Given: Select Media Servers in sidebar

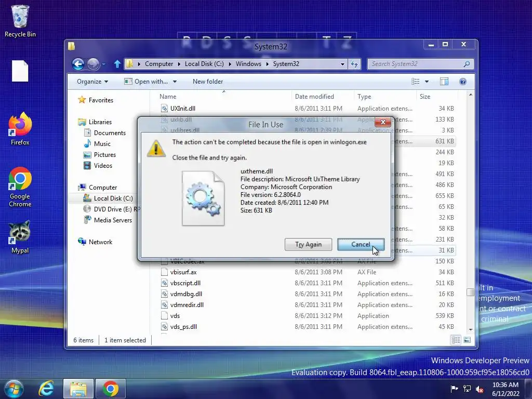Looking at the screenshot, I should coord(108,220).
